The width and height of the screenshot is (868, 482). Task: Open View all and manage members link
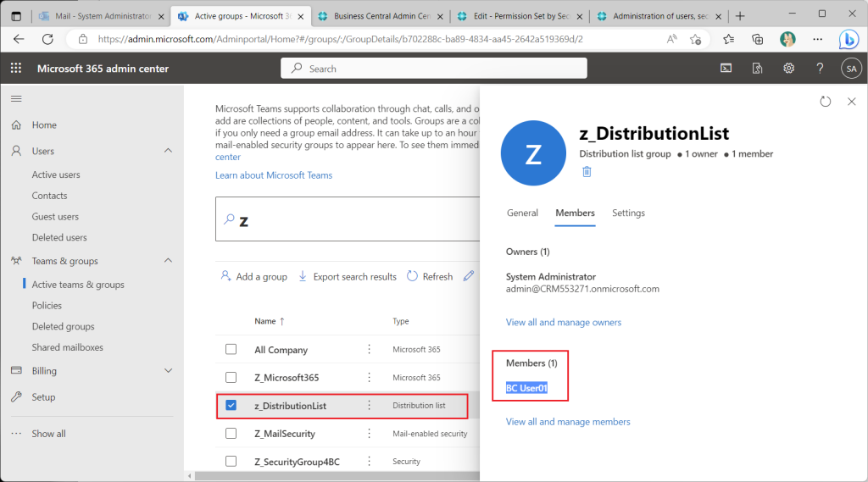[x=568, y=422]
